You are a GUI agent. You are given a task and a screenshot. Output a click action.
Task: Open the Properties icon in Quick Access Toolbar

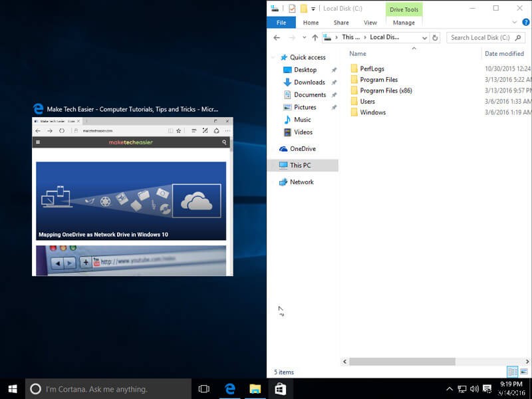(292, 9)
